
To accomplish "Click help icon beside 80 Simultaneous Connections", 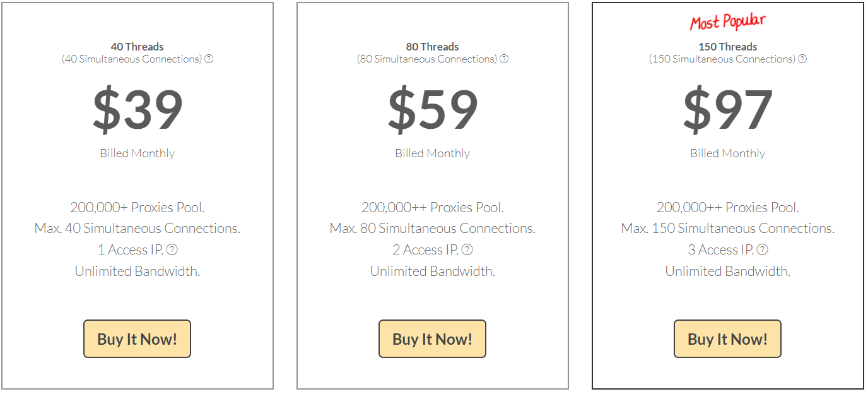I will 504,59.
